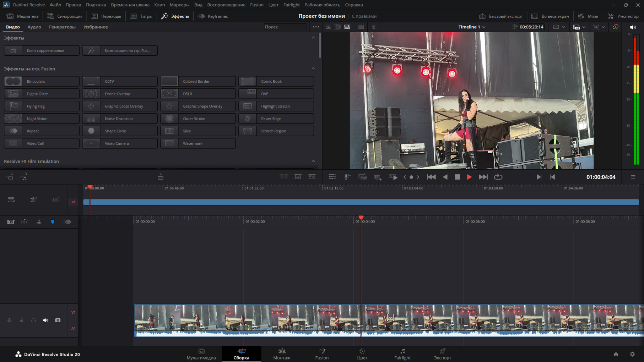This screenshot has width=644, height=362.
Task: Collapse Resolve FX Film Emulation section
Action: pos(313,161)
